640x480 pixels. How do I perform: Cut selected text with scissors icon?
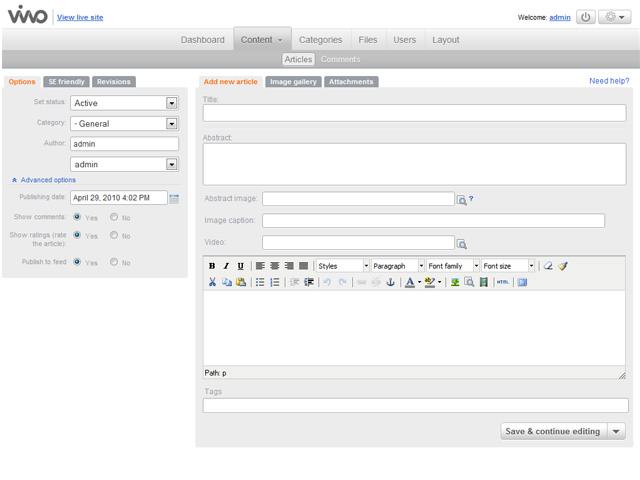[x=212, y=282]
